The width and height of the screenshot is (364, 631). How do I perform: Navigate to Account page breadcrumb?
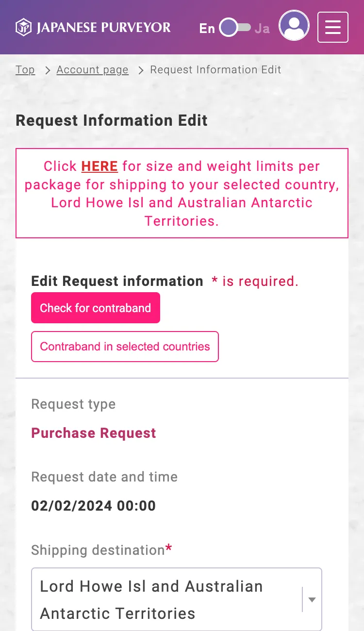point(92,70)
